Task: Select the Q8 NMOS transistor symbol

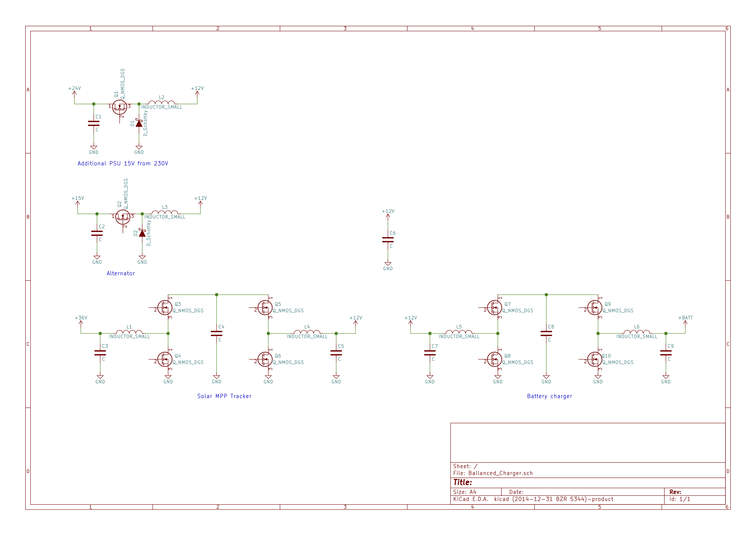Action: click(x=494, y=359)
